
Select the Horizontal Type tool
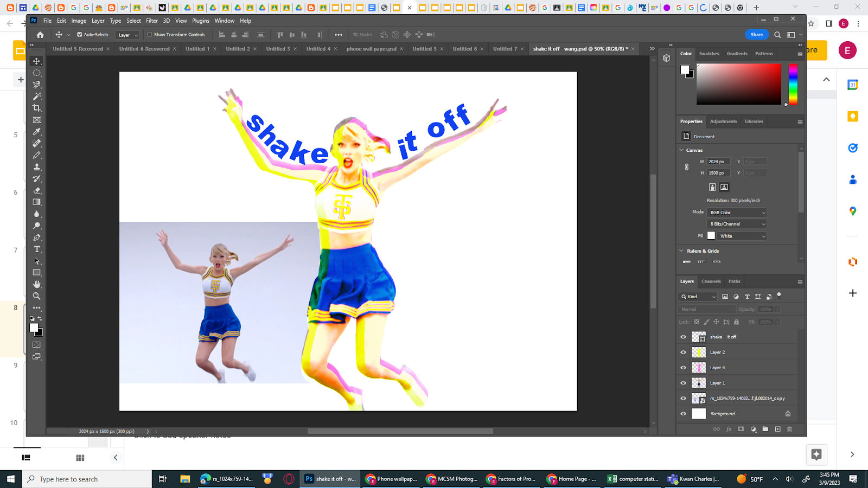(x=37, y=249)
